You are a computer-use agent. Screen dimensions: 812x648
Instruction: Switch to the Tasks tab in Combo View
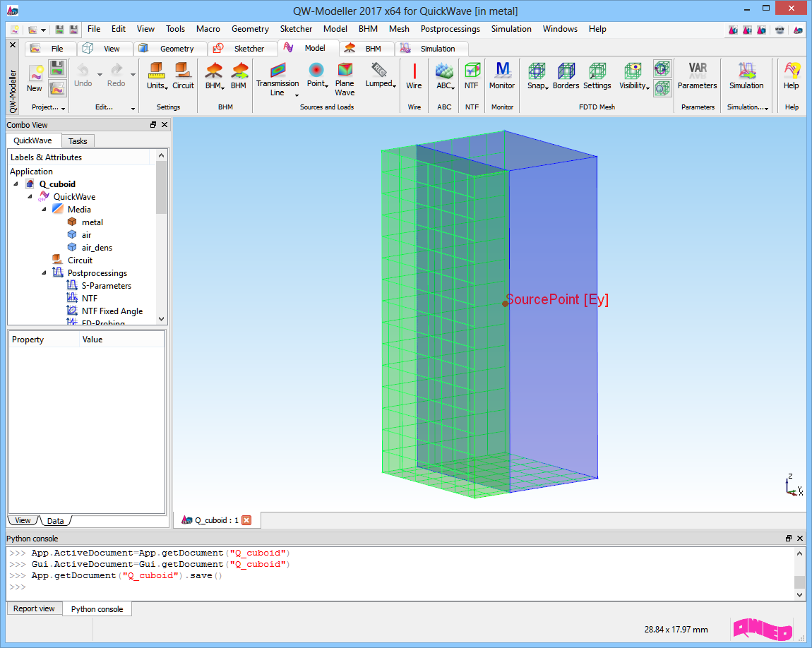coord(78,140)
